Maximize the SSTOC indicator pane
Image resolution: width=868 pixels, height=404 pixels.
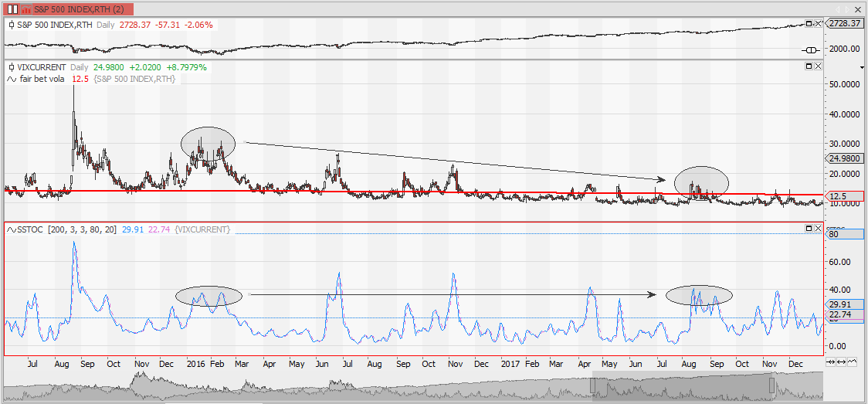809,229
